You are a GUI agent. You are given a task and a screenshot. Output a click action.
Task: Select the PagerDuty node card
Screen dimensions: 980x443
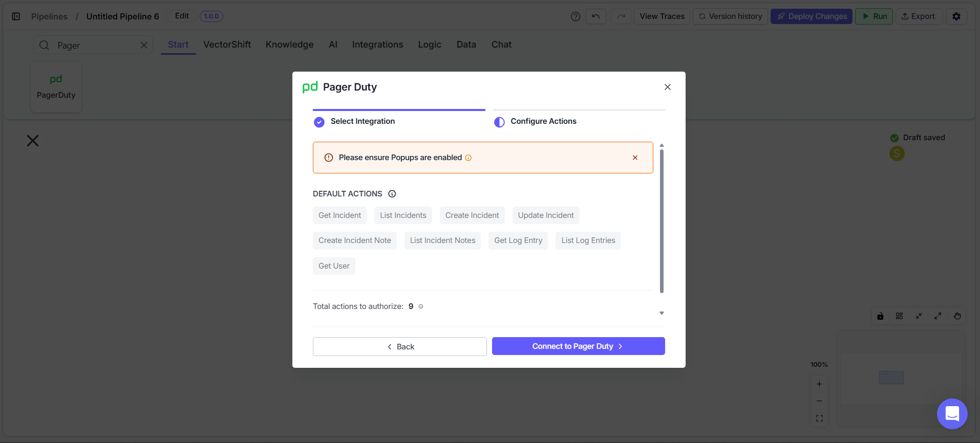56,87
